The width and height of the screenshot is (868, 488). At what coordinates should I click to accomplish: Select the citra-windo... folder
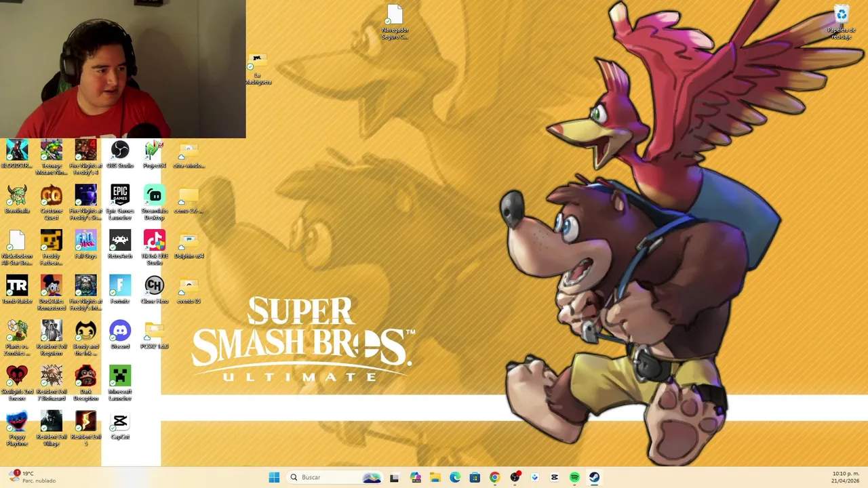pyautogui.click(x=189, y=155)
